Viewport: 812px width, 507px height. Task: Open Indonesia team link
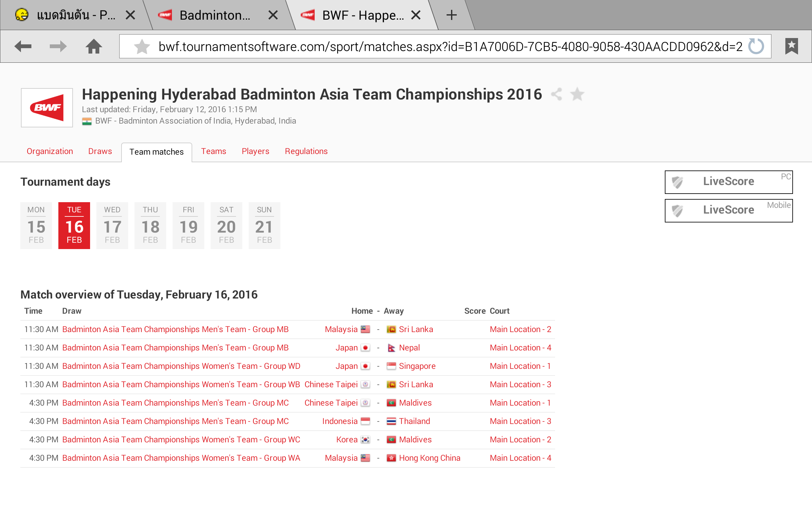(340, 421)
